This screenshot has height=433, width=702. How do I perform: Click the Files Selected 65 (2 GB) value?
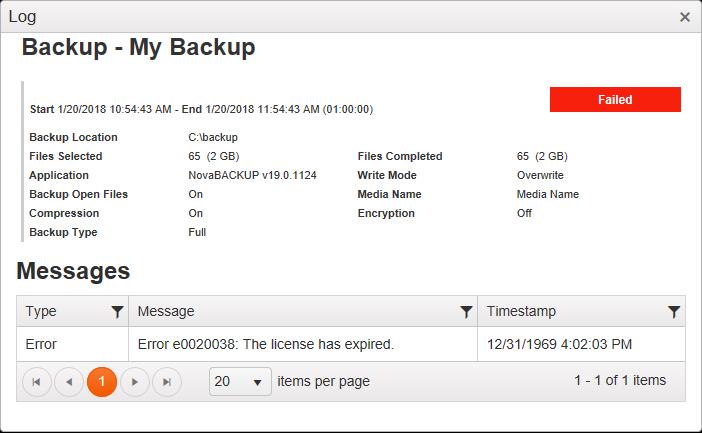(214, 156)
